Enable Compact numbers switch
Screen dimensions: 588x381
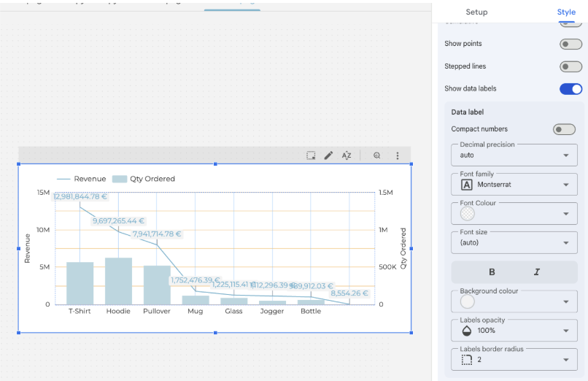[564, 129]
